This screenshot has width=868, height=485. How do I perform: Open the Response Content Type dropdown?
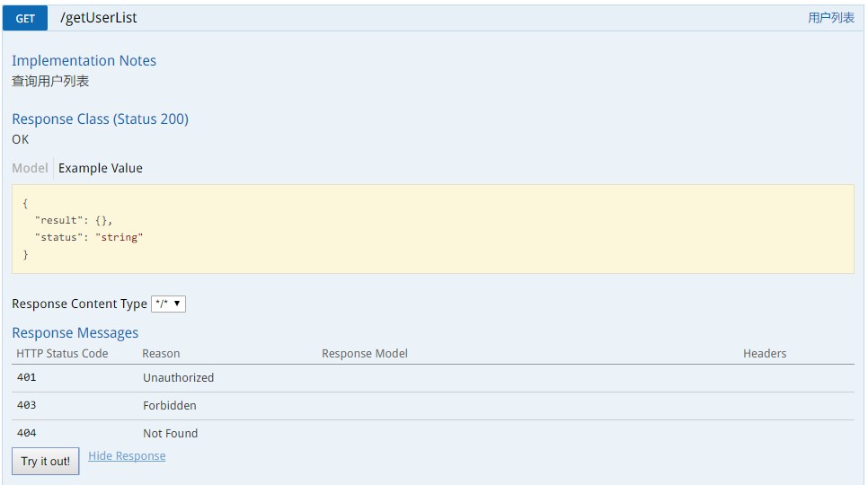click(x=168, y=304)
